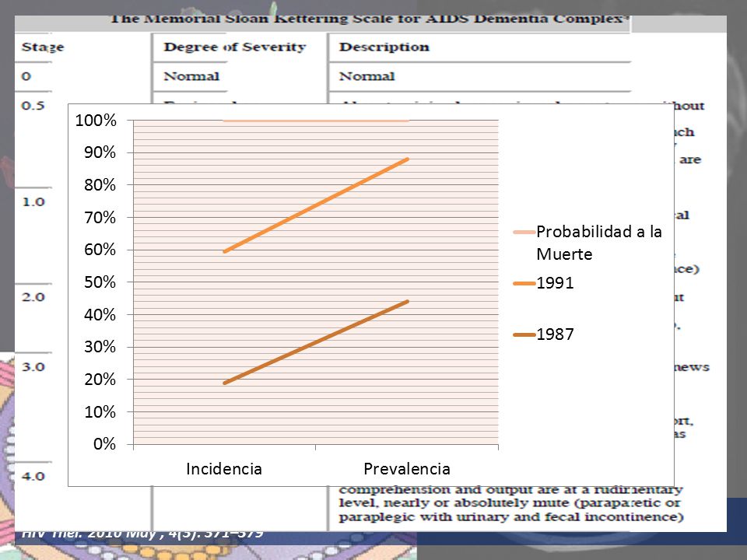Click the 'Probabilidad a la Muerte' legend entry
Image resolution: width=747 pixels, height=560 pixels.
pyautogui.click(x=588, y=243)
